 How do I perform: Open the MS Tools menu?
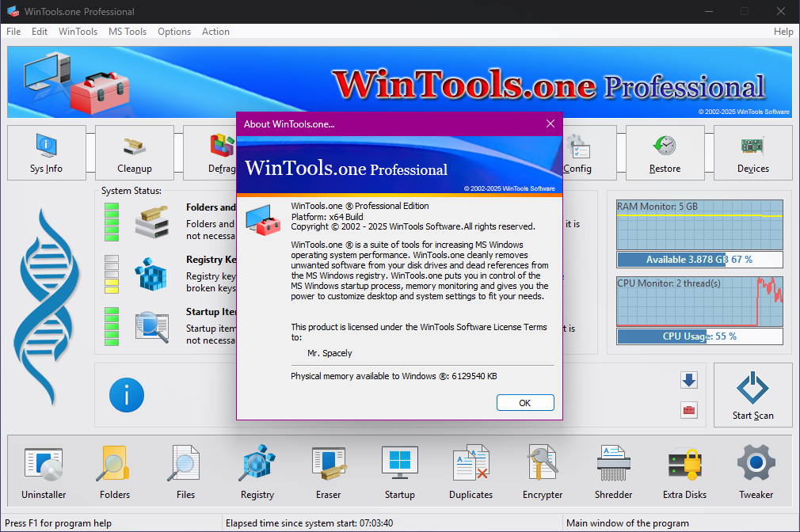point(128,32)
